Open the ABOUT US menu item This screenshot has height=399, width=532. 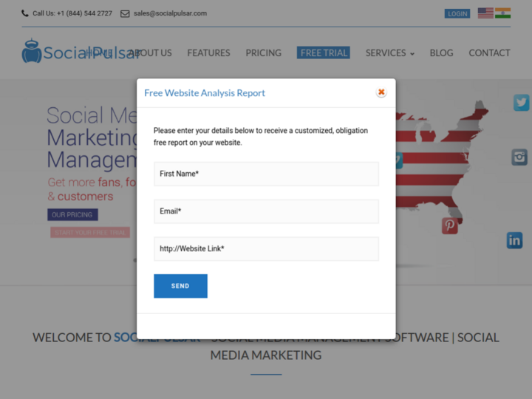pyautogui.click(x=150, y=53)
